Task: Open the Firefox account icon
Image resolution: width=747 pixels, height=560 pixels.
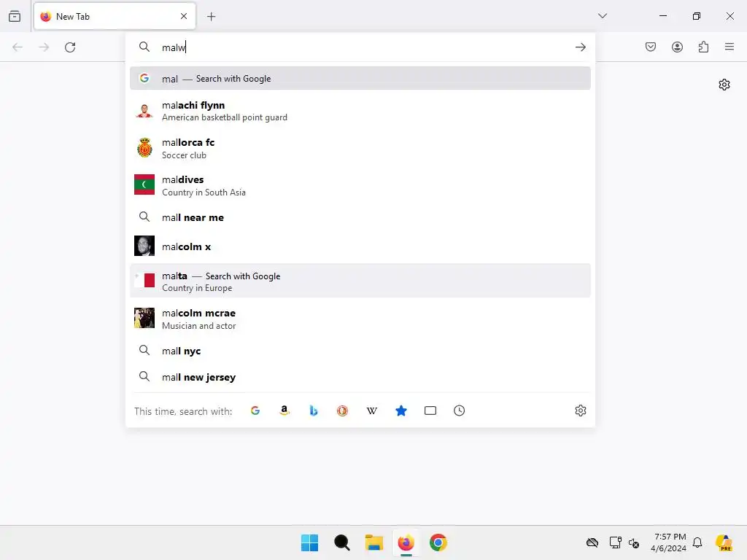Action: [677, 47]
